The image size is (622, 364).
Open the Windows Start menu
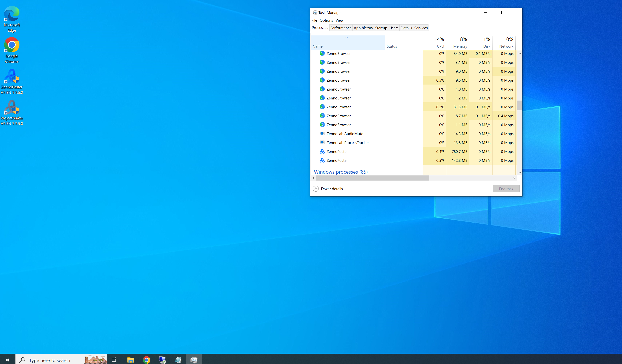click(x=8, y=360)
